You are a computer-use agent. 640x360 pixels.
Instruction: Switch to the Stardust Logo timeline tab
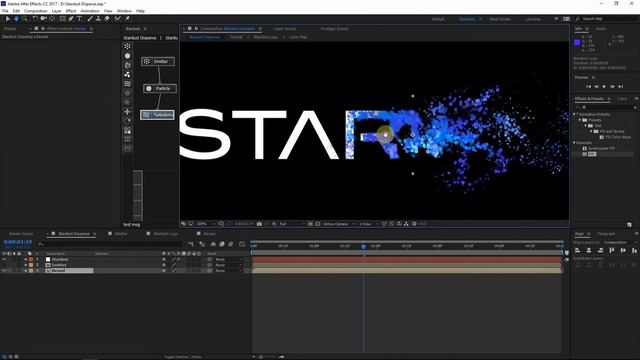point(166,233)
